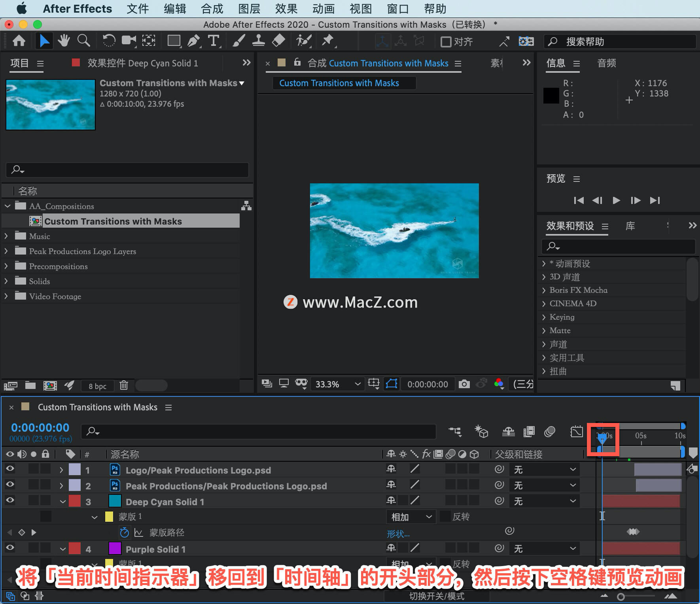The image size is (700, 604).
Task: Open parent dropdown for Deep Cyan Solid 1
Action: pyautogui.click(x=545, y=501)
